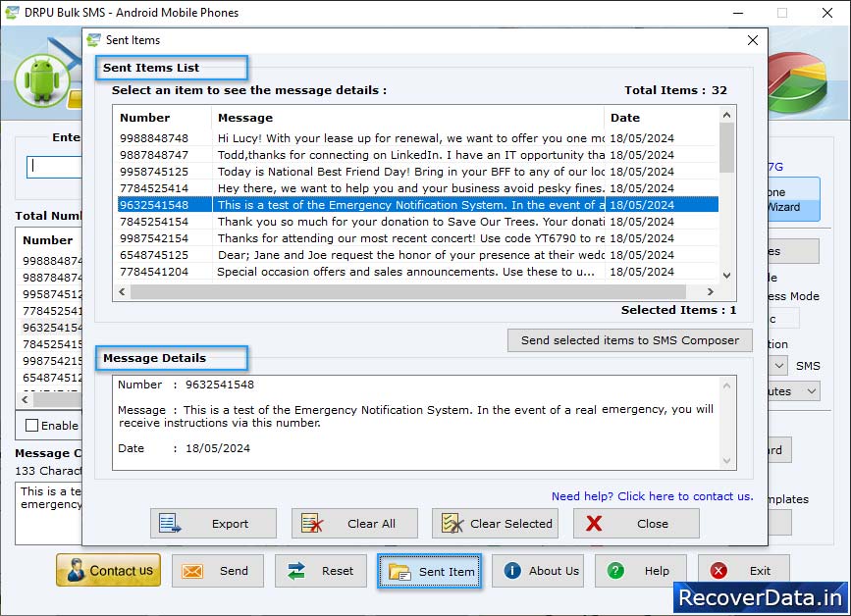Click scroll down arrow in Message Details box
851x616 pixels.
point(726,461)
